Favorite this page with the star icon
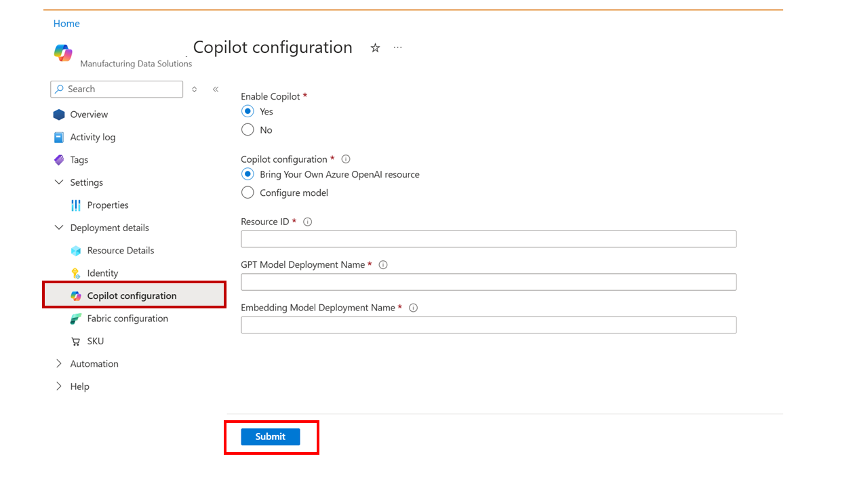This screenshot has width=868, height=488. pyautogui.click(x=375, y=47)
